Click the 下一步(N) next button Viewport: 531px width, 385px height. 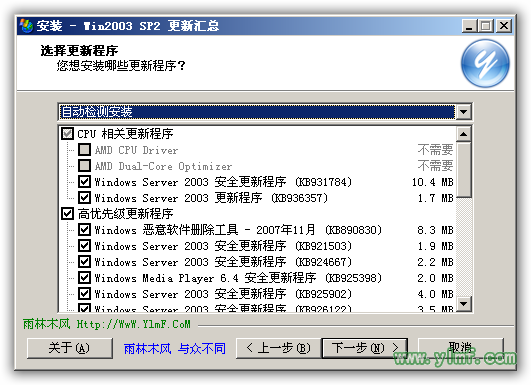click(x=365, y=348)
